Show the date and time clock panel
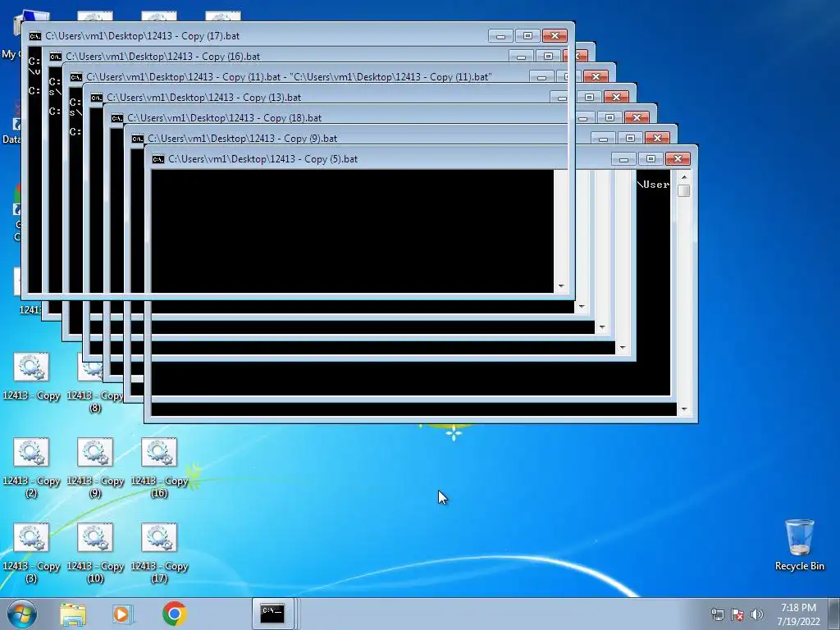 798,614
